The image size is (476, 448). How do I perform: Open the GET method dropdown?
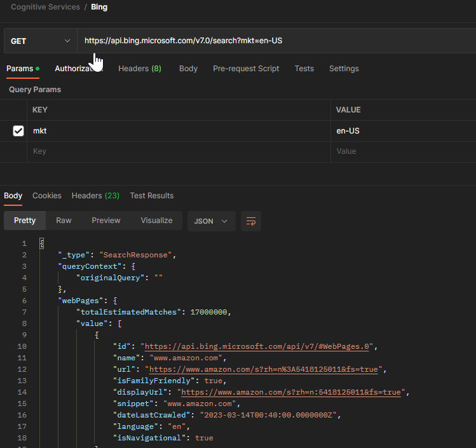40,41
